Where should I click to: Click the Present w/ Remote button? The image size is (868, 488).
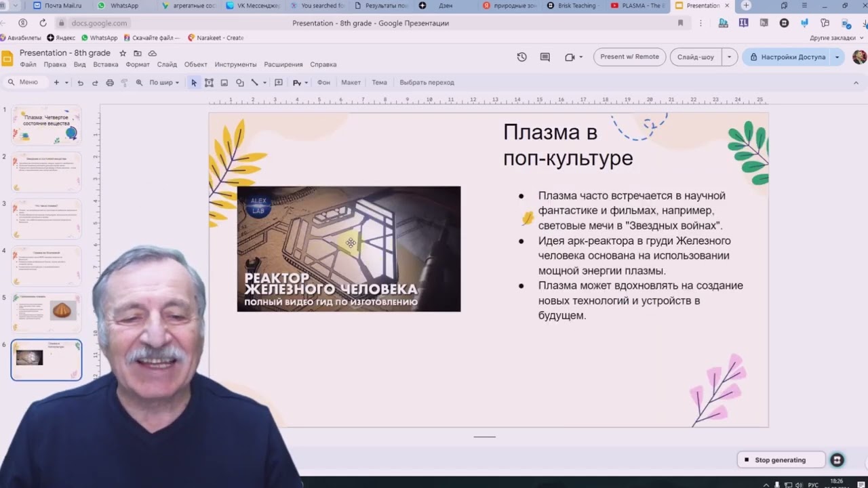[629, 57]
